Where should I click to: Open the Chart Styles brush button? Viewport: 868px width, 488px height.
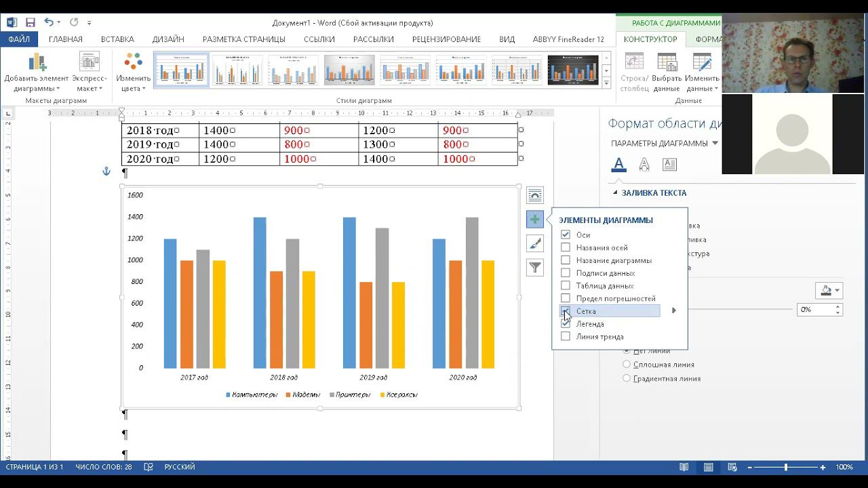click(535, 243)
